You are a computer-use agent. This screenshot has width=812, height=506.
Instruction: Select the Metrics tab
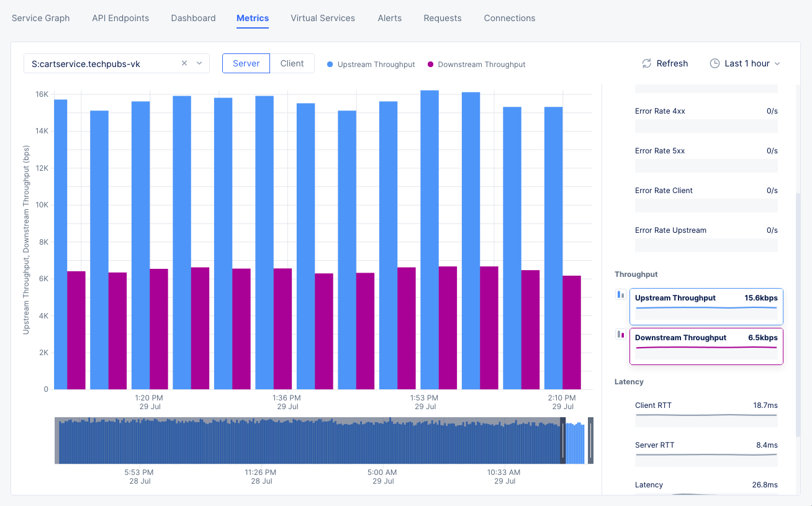(x=253, y=18)
